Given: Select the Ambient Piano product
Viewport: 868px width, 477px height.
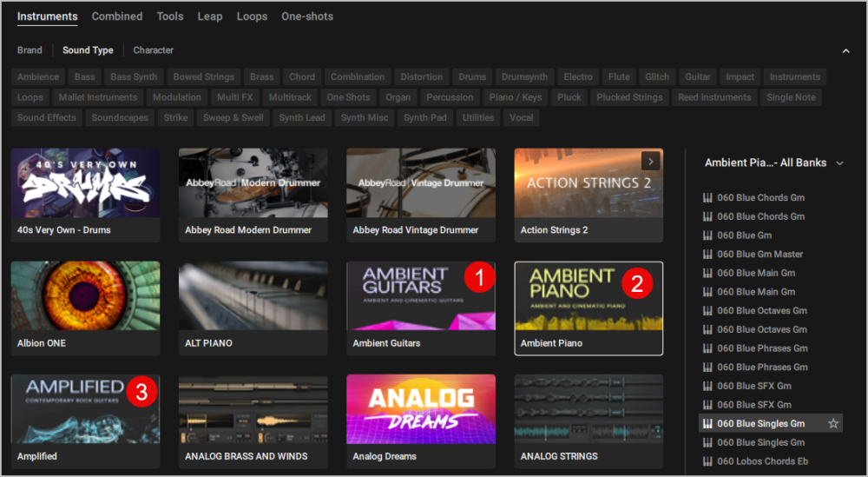Looking at the screenshot, I should tap(589, 308).
